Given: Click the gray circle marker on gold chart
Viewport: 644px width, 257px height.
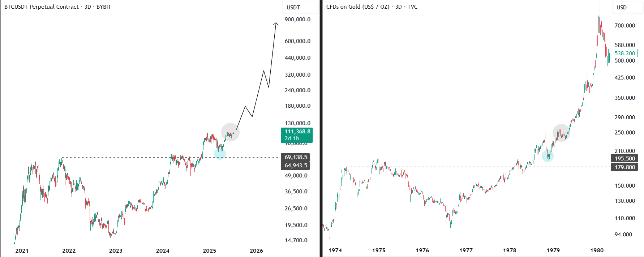Looking at the screenshot, I should (x=561, y=133).
